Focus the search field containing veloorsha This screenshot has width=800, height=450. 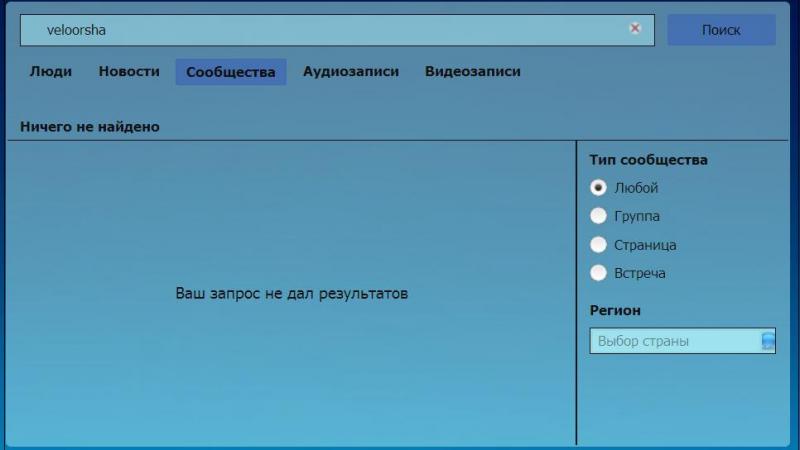coord(337,30)
